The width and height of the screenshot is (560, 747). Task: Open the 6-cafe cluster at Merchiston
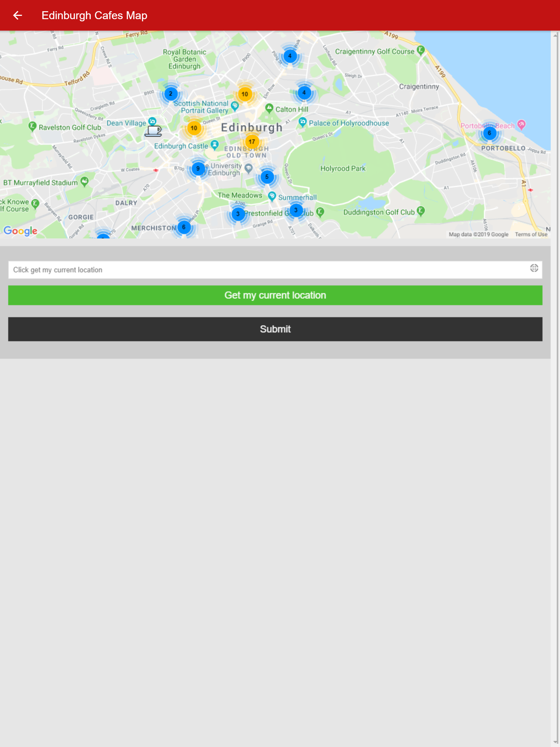[184, 227]
